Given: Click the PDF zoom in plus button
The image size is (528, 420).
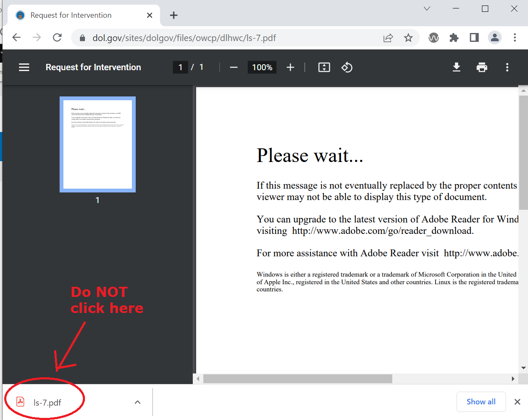Looking at the screenshot, I should click(x=290, y=67).
